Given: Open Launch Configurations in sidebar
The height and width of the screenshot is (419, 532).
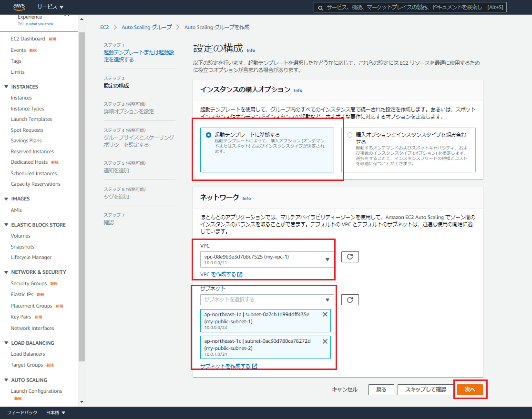Looking at the screenshot, I should (x=36, y=391).
